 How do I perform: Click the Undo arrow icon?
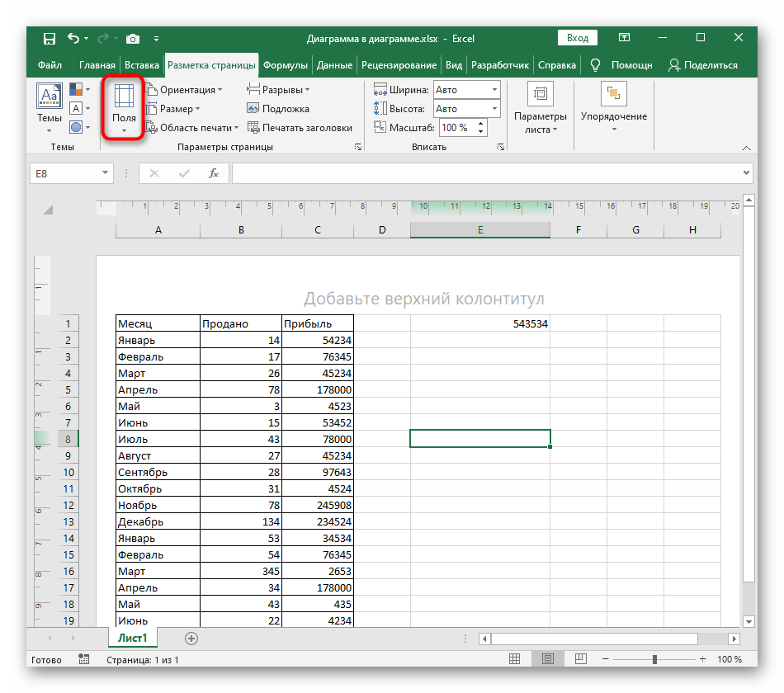pos(74,38)
